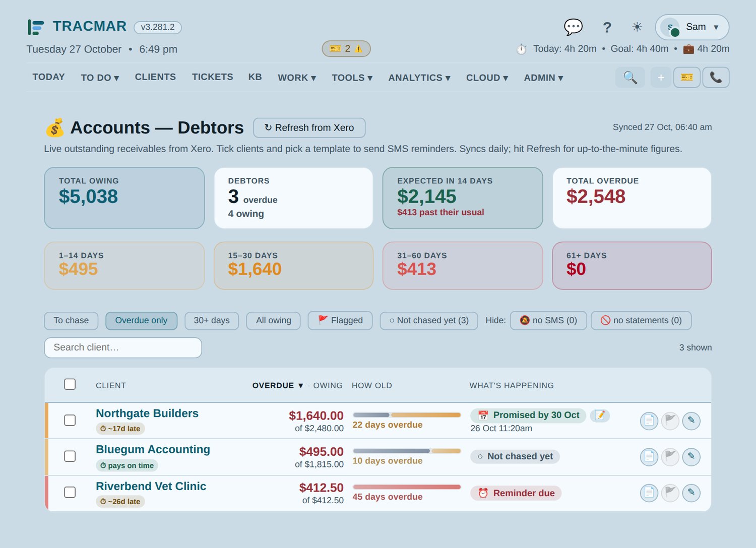Flag the Northgate Builders row
This screenshot has width=756, height=548.
pos(670,421)
